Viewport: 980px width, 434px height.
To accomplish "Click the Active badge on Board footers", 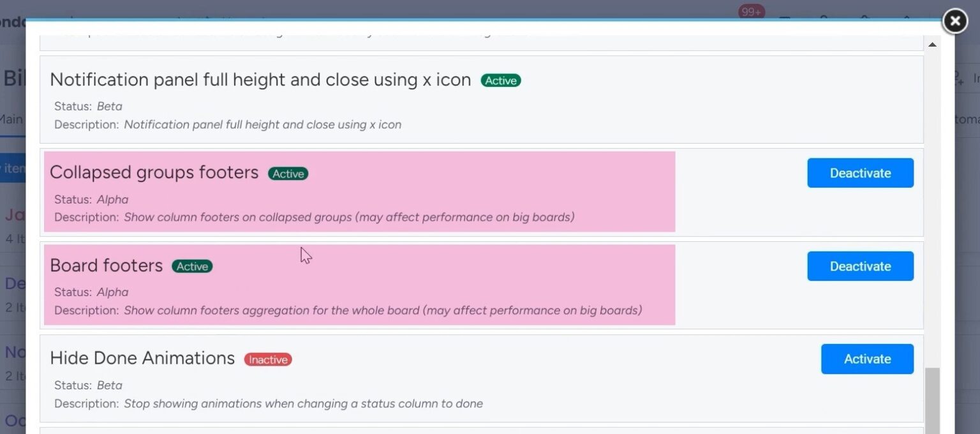I will (x=192, y=266).
